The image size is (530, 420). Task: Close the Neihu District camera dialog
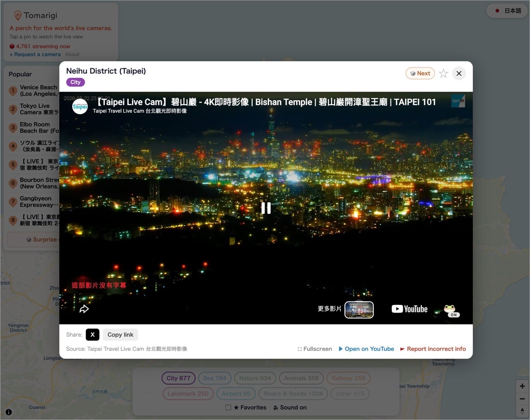(459, 73)
